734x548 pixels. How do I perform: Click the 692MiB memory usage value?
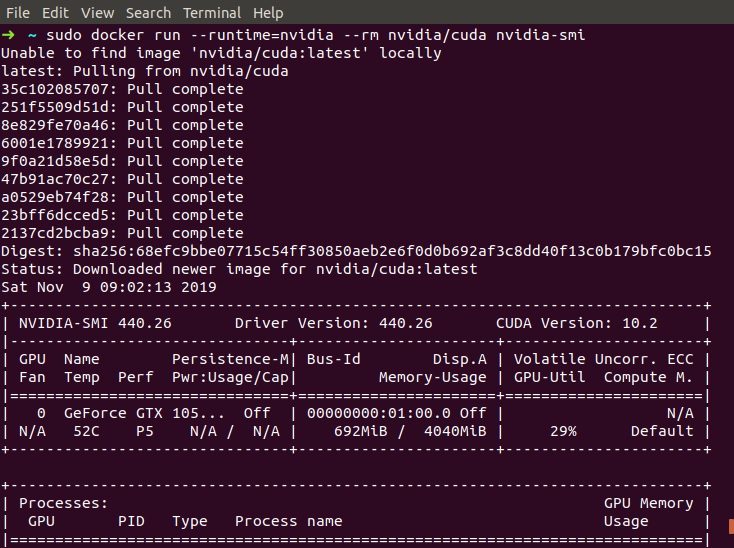[361, 431]
